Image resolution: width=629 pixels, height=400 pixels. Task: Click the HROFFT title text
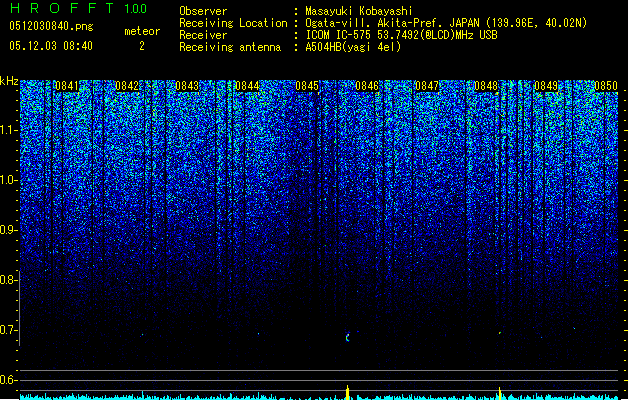(61, 8)
